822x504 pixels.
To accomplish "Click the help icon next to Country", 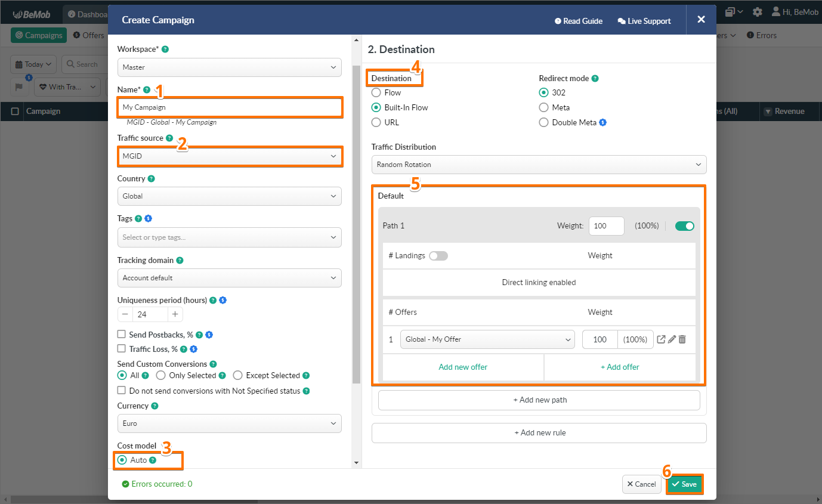I will coord(151,179).
